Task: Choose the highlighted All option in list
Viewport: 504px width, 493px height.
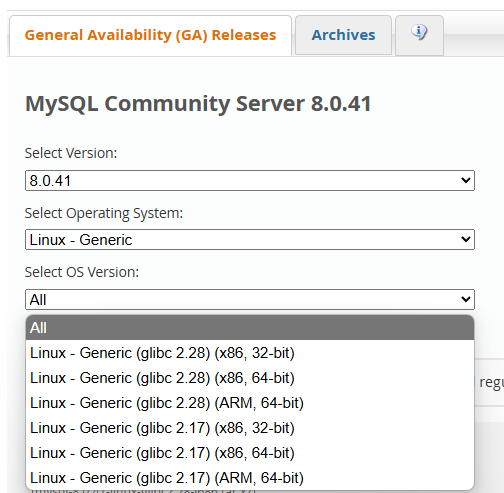Action: coord(250,328)
